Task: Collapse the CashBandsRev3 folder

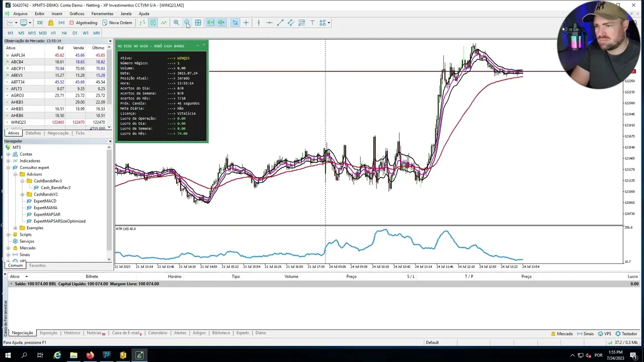Action: (x=23, y=181)
